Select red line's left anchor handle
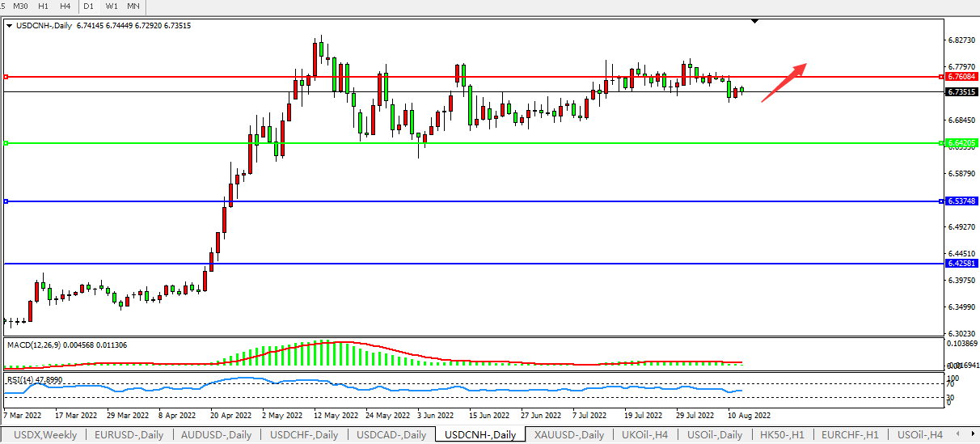The height and width of the screenshot is (444, 980). click(6, 77)
